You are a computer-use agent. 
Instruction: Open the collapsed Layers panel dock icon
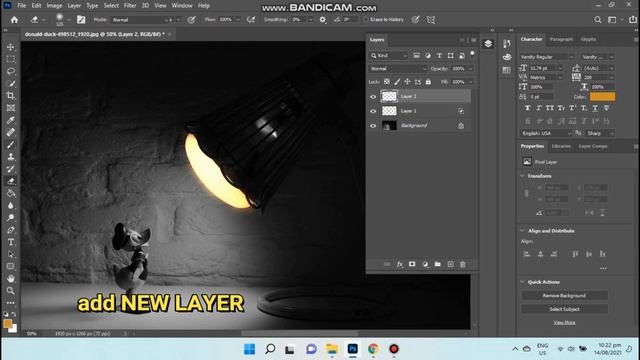coord(488,44)
